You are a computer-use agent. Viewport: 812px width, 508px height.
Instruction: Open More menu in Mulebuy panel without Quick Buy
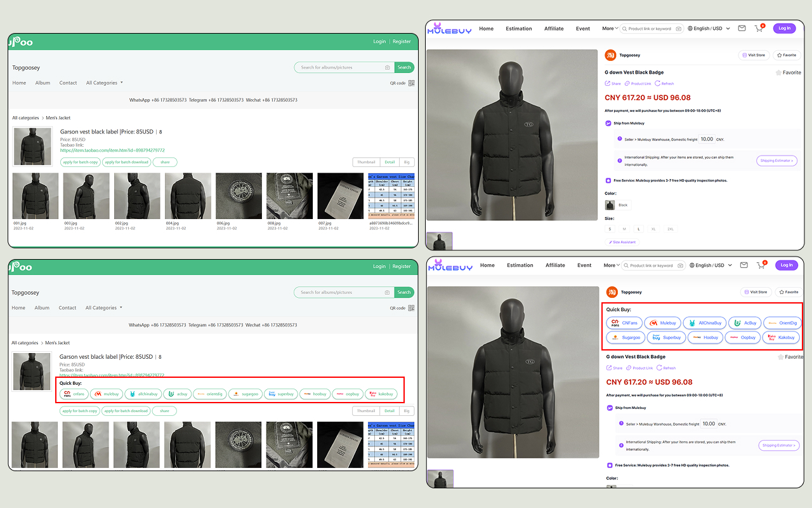[610, 29]
